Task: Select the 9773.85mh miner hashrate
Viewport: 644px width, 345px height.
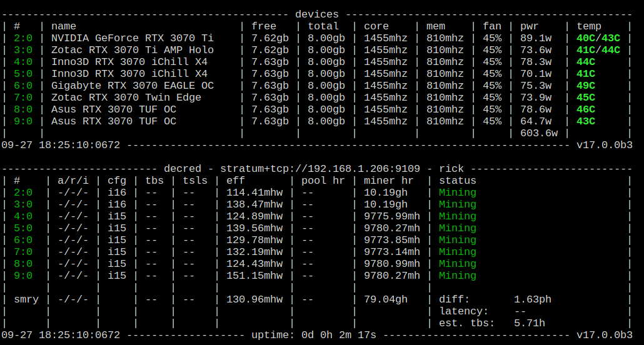Action: point(392,240)
